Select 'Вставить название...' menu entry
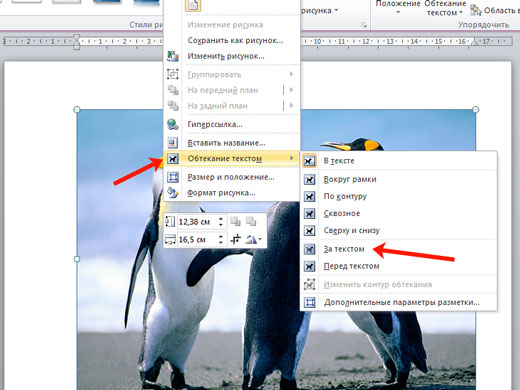The width and height of the screenshot is (520, 390). (x=226, y=143)
